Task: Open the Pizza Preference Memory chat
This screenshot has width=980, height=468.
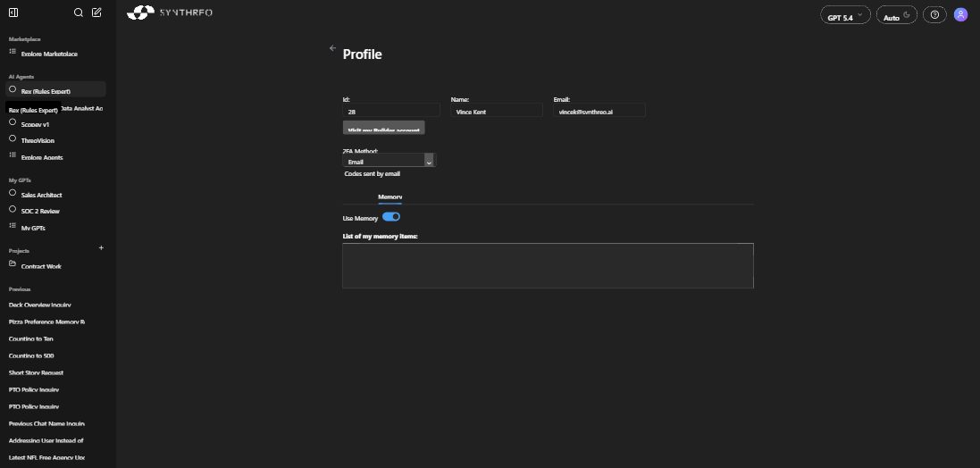Action: (46, 322)
